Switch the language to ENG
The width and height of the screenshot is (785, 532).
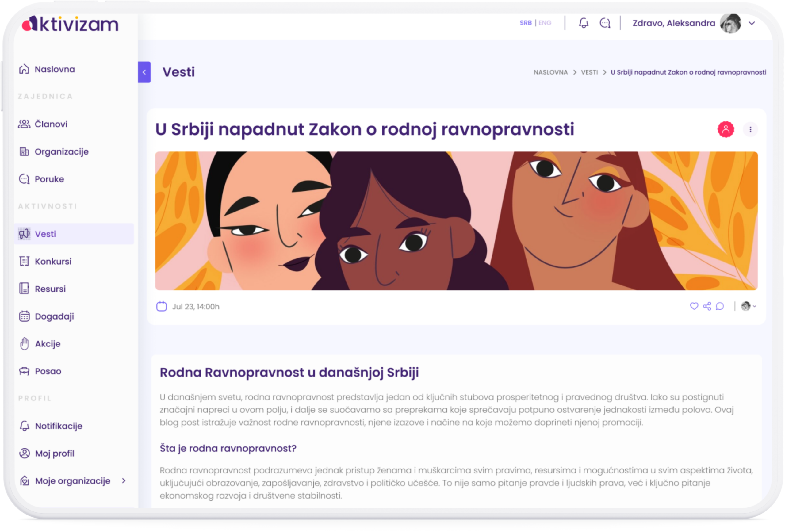[545, 23]
